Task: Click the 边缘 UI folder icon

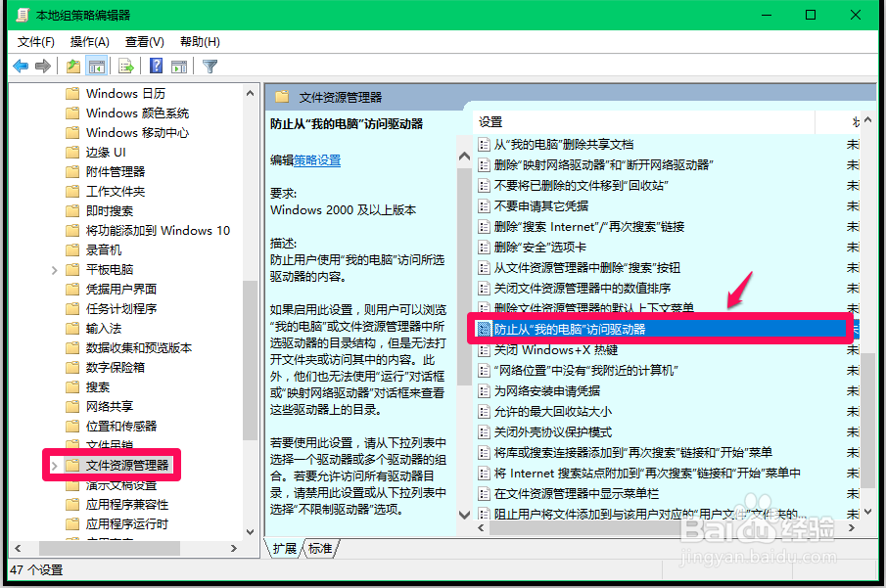Action: (72, 152)
